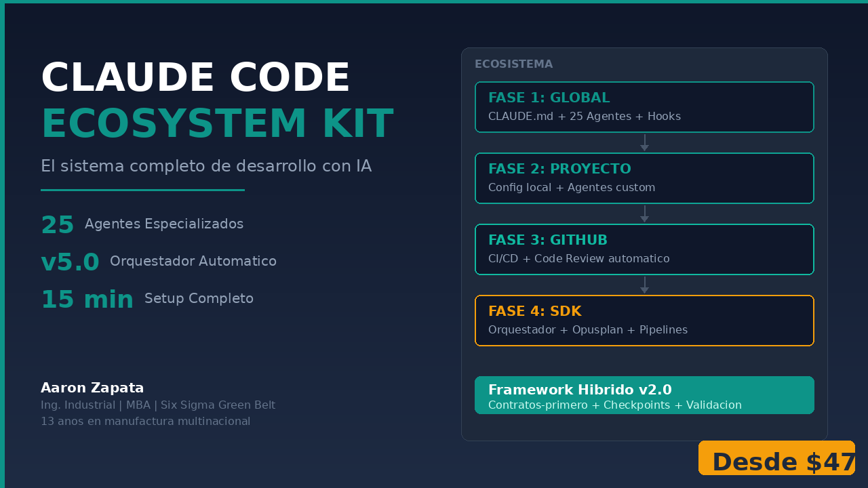
Task: Click '13 anos en manufactura multinacional' line
Action: [145, 422]
